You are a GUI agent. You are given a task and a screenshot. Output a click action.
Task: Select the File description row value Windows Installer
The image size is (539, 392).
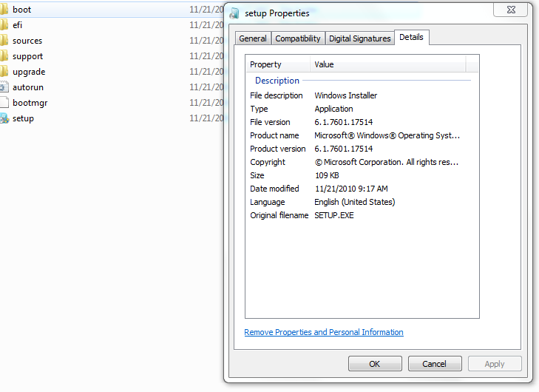pyautogui.click(x=346, y=95)
